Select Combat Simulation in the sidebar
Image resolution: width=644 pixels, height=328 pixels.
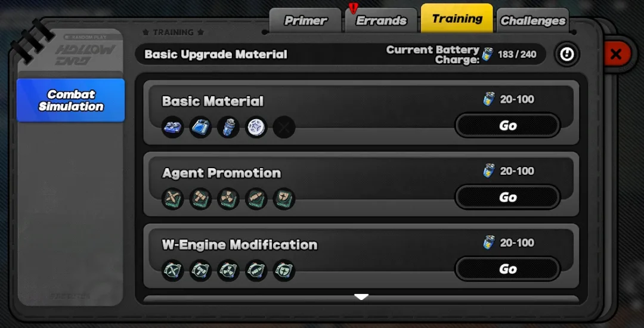(x=70, y=101)
